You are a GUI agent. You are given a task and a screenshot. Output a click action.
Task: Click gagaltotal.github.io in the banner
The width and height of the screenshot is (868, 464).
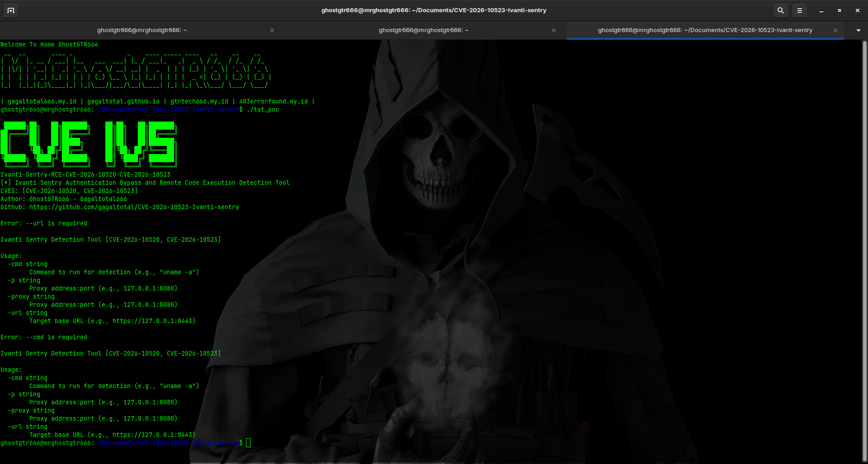[x=123, y=102]
